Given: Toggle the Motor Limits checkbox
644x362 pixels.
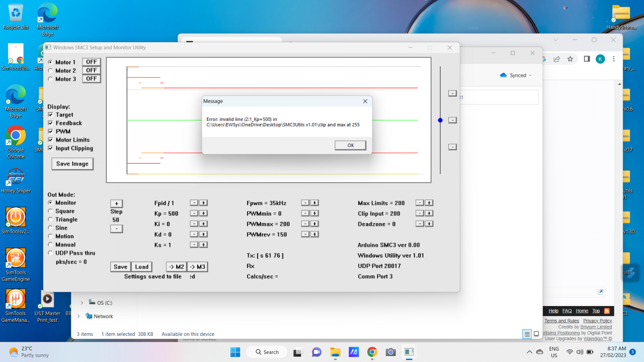Looking at the screenshot, I should pos(51,140).
